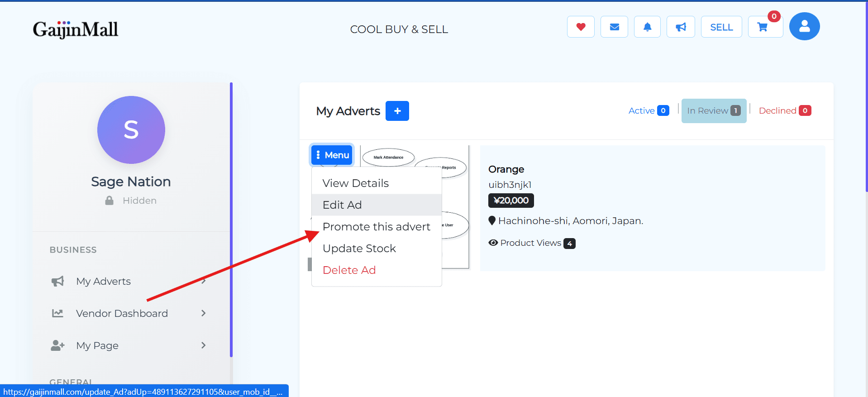Click the COOL BUY & SELL heading

[x=399, y=29]
